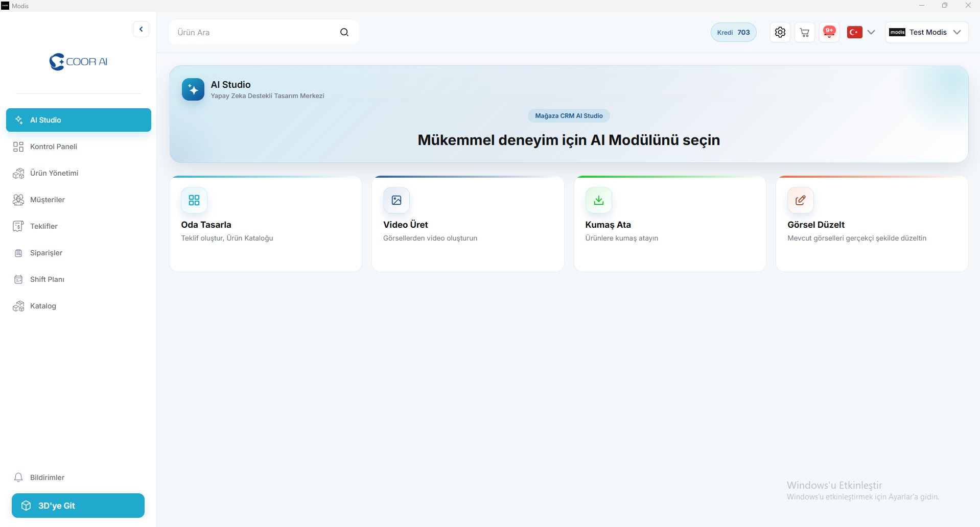The image size is (980, 527).
Task: Click 'Mevcut görselleri gerçekçi şekilde düzeltin' text
Action: (857, 238)
